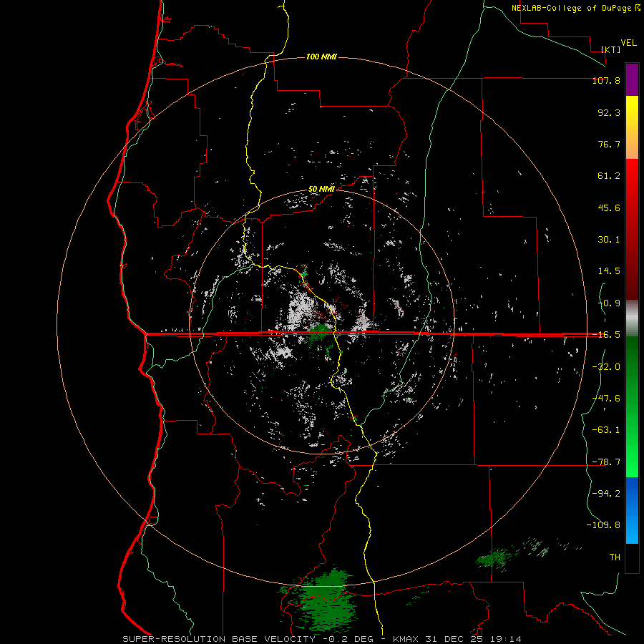Click the SUPER-RESOLUTION BASE VELOCITY caption
644x644 pixels.
tap(219, 639)
